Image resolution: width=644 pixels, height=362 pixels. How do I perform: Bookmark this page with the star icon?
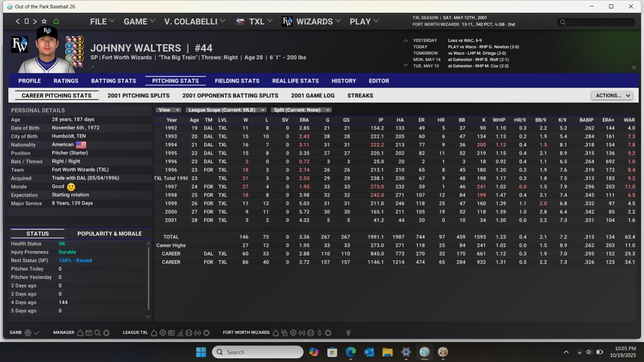pyautogui.click(x=44, y=21)
